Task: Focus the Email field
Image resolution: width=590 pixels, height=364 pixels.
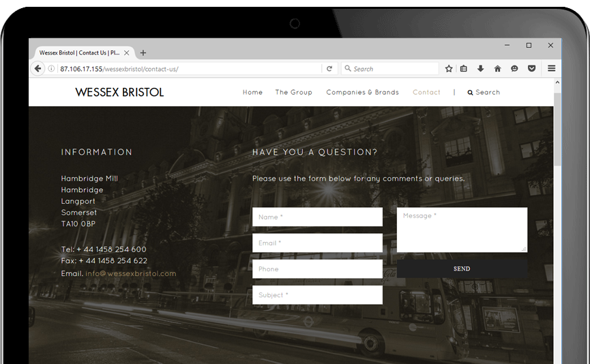Action: [318, 243]
